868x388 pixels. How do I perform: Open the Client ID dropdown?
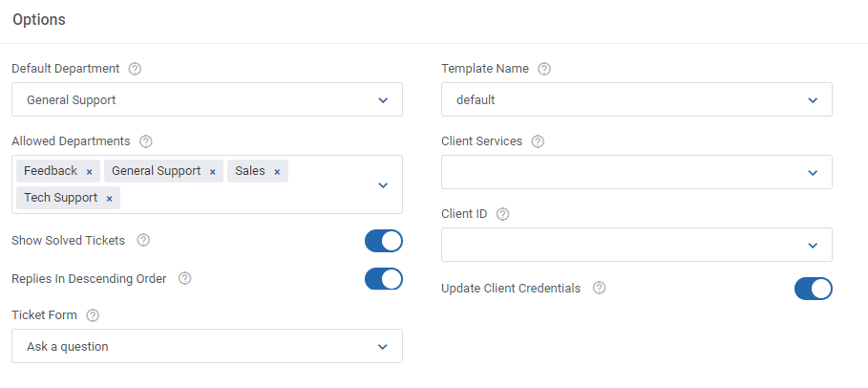(x=637, y=245)
